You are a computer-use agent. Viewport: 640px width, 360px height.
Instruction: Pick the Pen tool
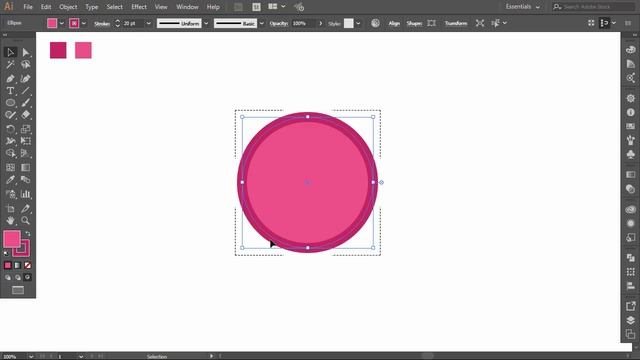[10, 78]
